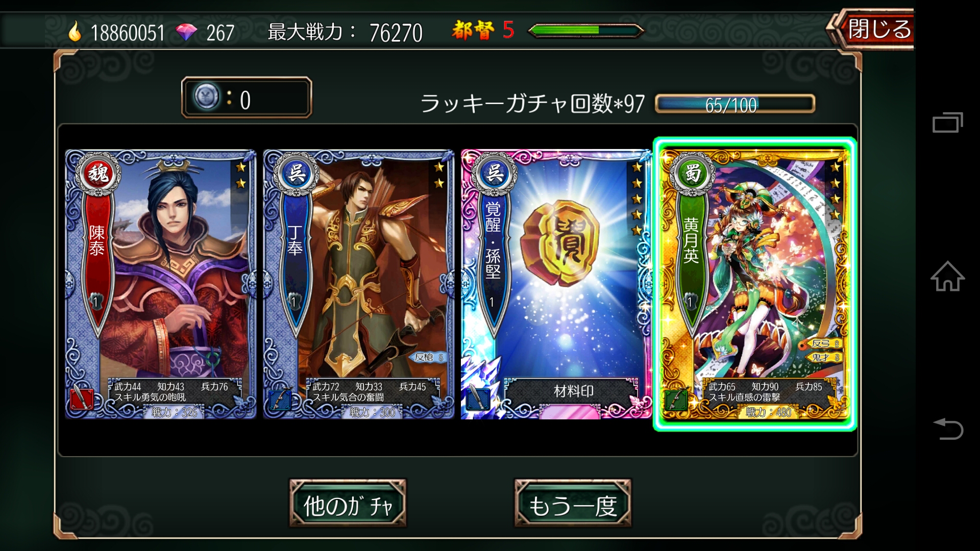
Task: Tap the green 蜀 faction emblem
Action: point(692,173)
